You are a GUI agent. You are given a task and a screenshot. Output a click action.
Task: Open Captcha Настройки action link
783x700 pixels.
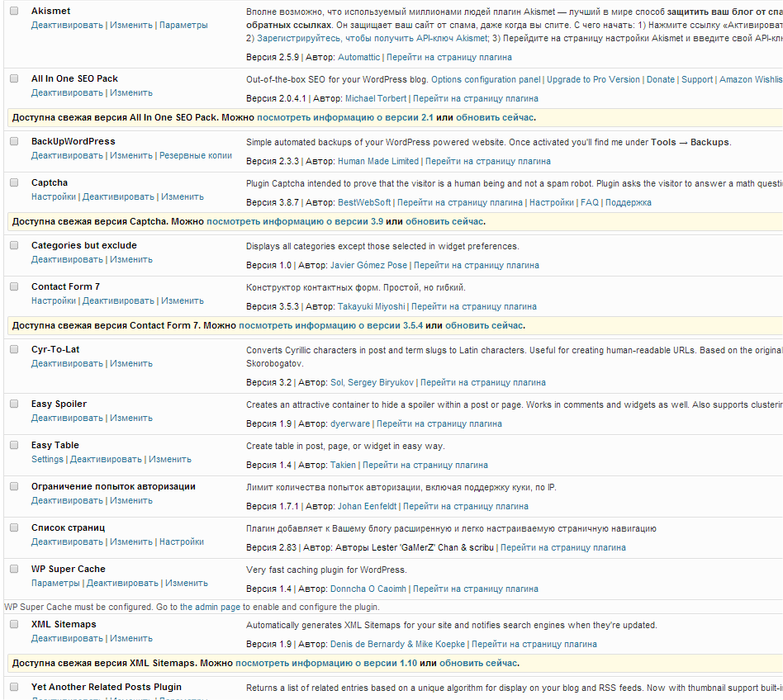pyautogui.click(x=54, y=197)
